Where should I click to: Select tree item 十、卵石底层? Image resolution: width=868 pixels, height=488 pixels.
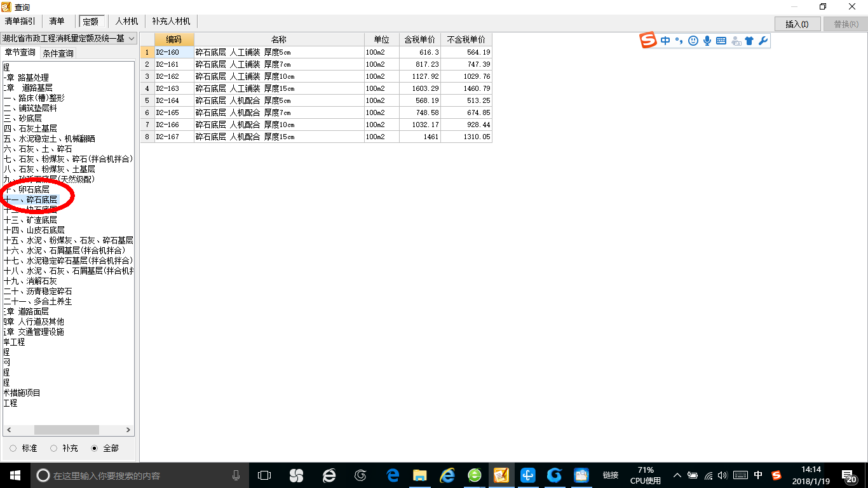tap(27, 189)
